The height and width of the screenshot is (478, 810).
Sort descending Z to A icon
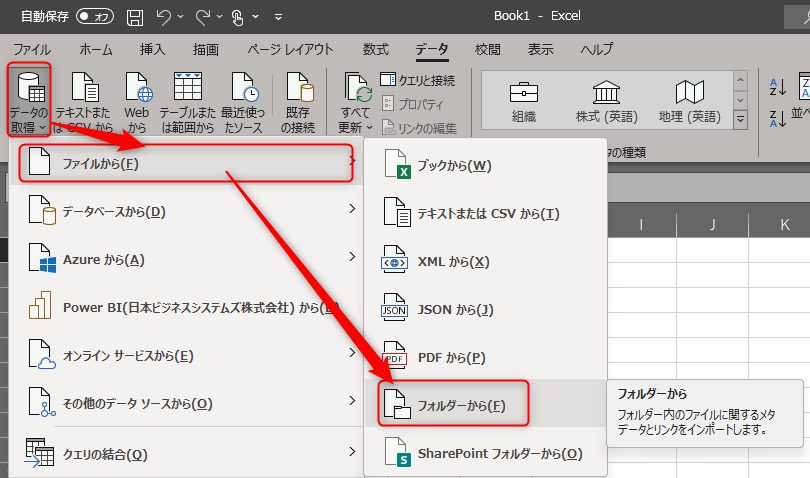(x=777, y=118)
